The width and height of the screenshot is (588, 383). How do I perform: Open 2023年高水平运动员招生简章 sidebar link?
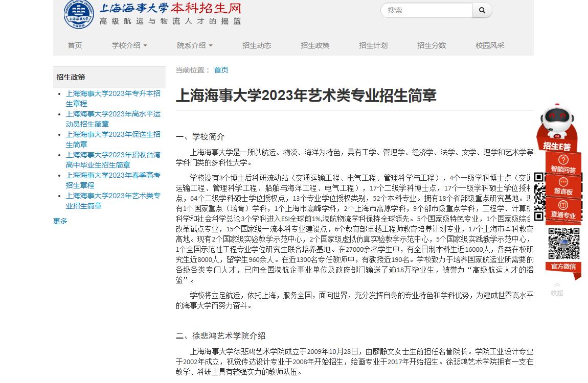click(113, 119)
